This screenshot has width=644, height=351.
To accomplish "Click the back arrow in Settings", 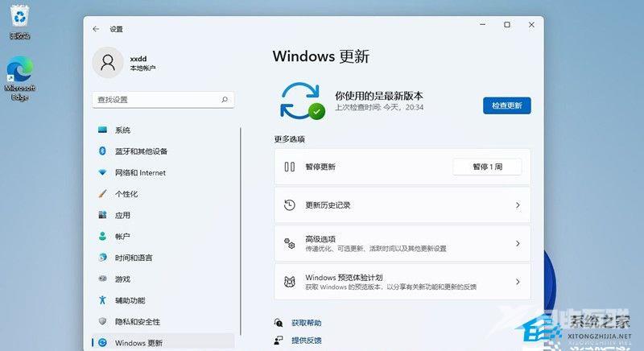I will 96,29.
